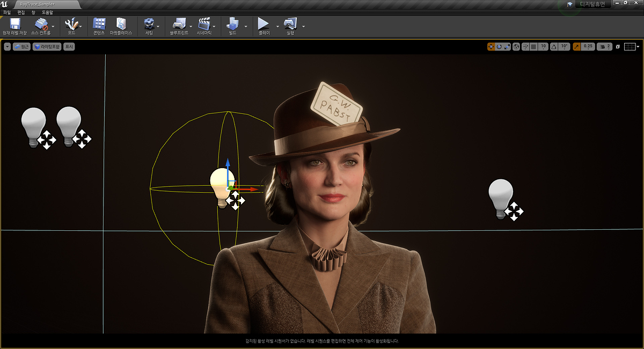Toggle world/local coordinate globe icon
Viewport: 644px width, 349px height.
pyautogui.click(x=516, y=47)
